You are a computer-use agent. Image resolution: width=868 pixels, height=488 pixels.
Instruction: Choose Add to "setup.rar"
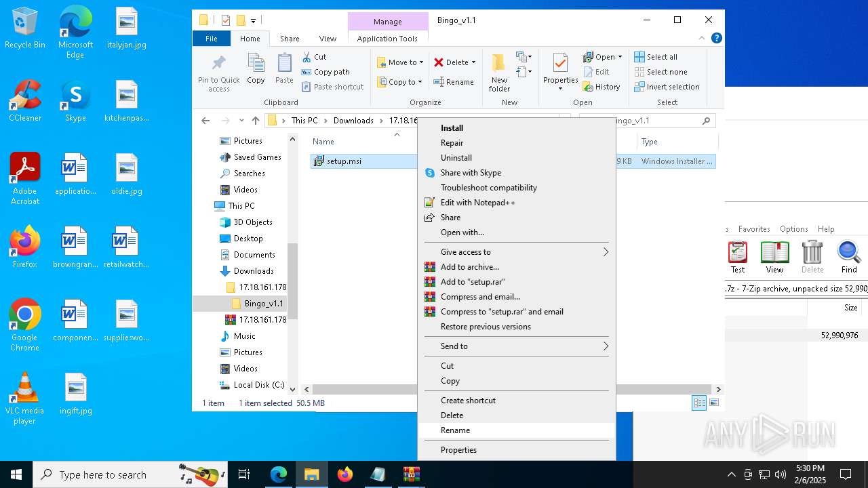(516, 282)
